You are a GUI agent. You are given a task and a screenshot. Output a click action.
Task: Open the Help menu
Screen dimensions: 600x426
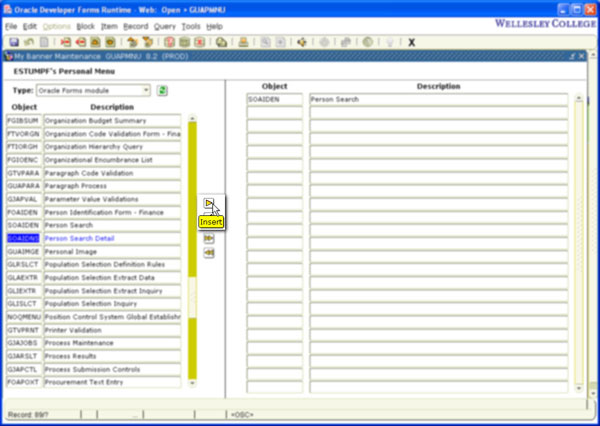[214, 26]
